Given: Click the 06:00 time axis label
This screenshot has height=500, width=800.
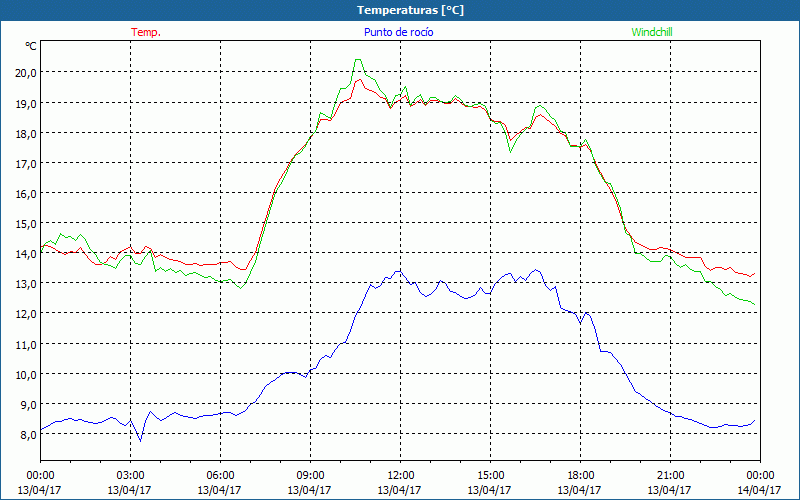Looking at the screenshot, I should (220, 476).
